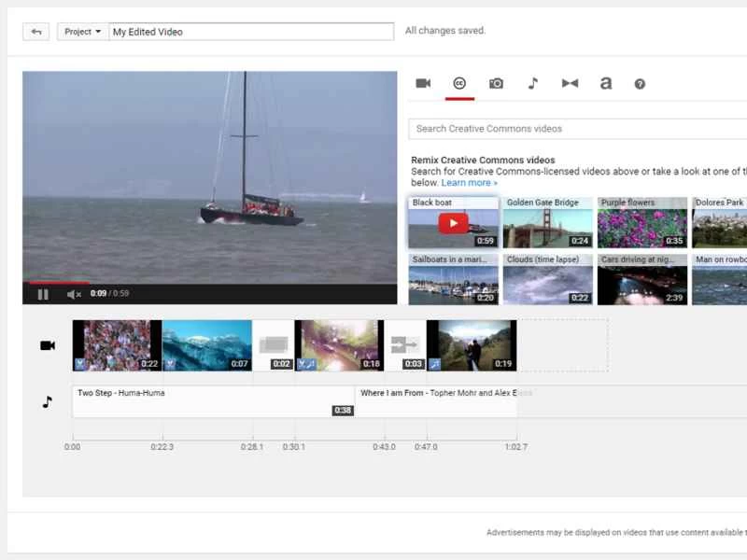Open the audio tab via music note icon
This screenshot has height=560, width=747.
(532, 83)
